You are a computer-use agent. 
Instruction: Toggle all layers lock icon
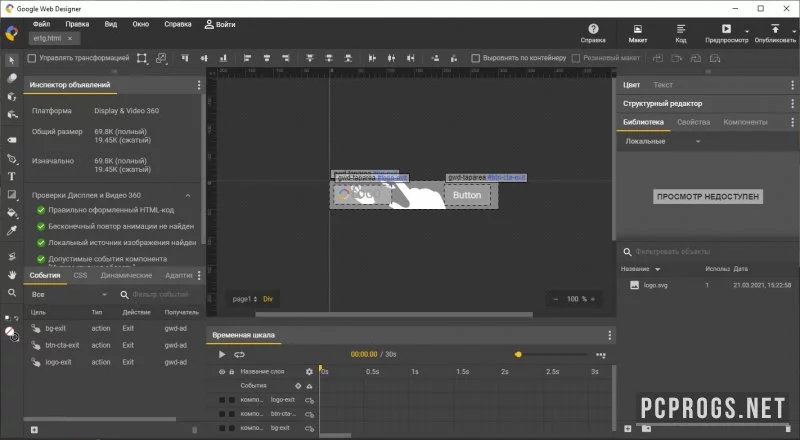click(x=232, y=372)
